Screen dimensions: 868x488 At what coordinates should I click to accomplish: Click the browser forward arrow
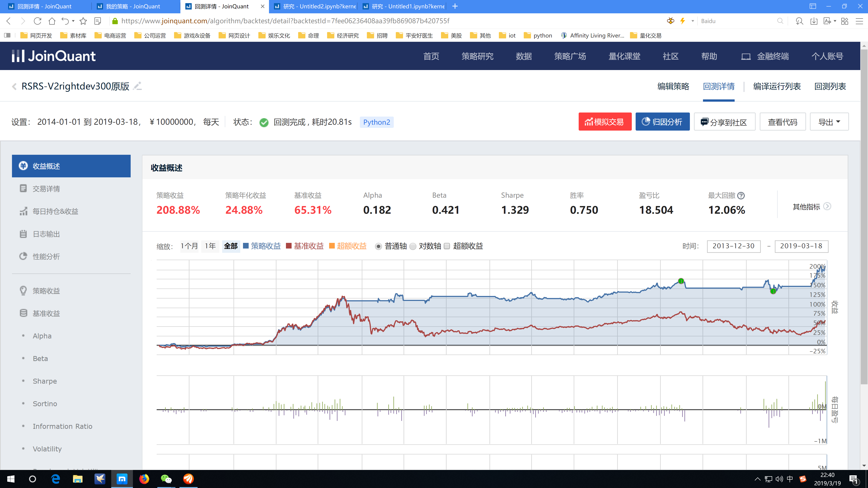23,21
